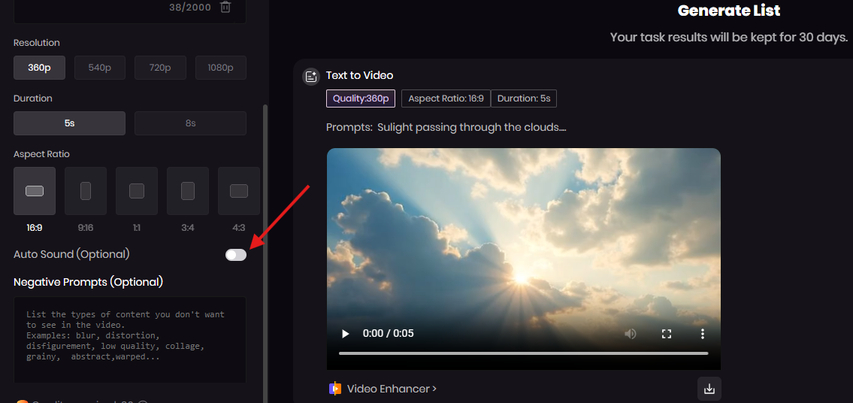Click the Quality:360p tag
This screenshot has width=853, height=403.
pos(361,99)
